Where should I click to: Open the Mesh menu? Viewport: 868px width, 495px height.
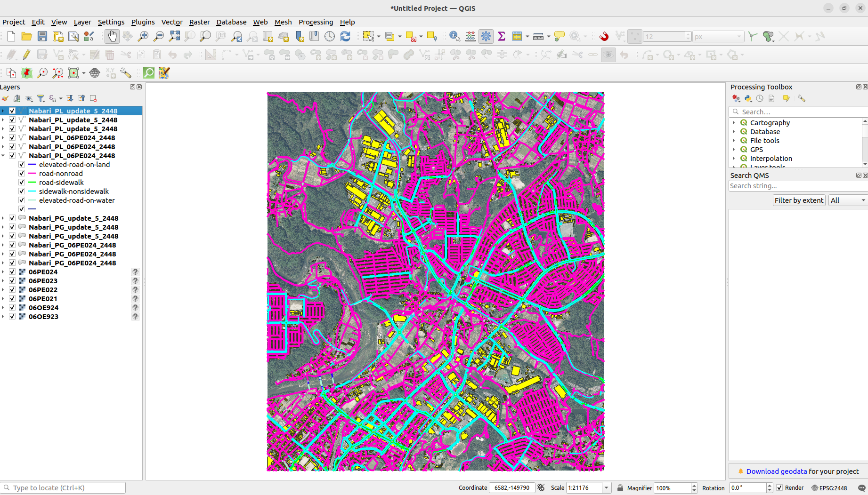[283, 22]
